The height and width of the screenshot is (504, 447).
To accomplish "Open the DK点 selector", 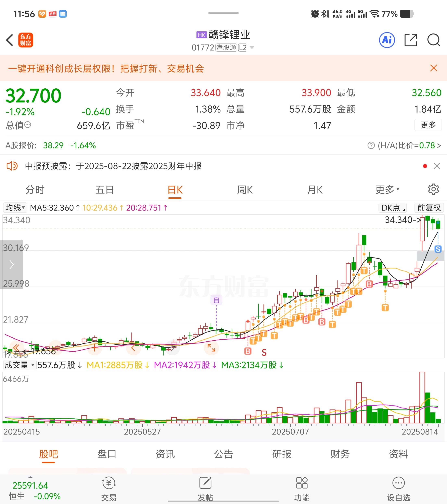I will tap(393, 208).
